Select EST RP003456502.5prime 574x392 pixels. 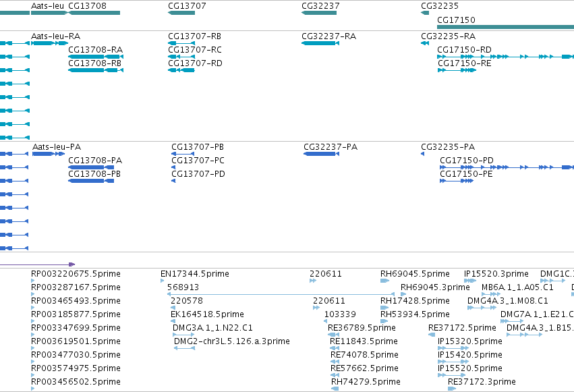pos(33,389)
